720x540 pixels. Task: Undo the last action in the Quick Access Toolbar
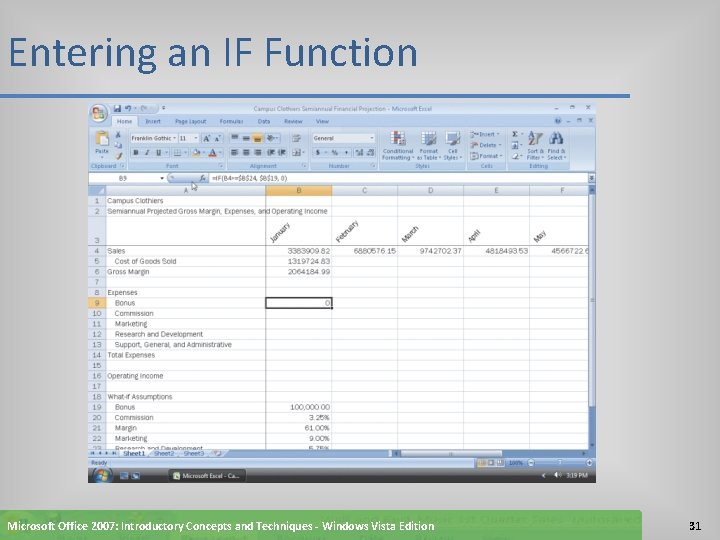(128, 108)
